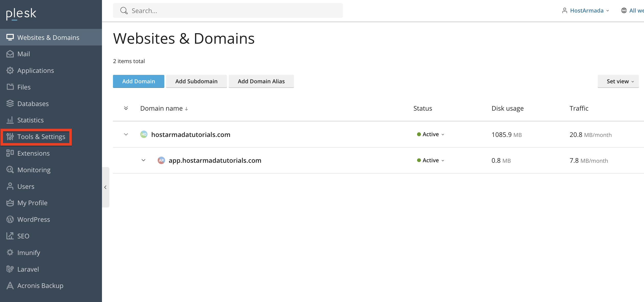This screenshot has height=302, width=644.
Task: Click Add Domain Alias button
Action: [x=261, y=81]
